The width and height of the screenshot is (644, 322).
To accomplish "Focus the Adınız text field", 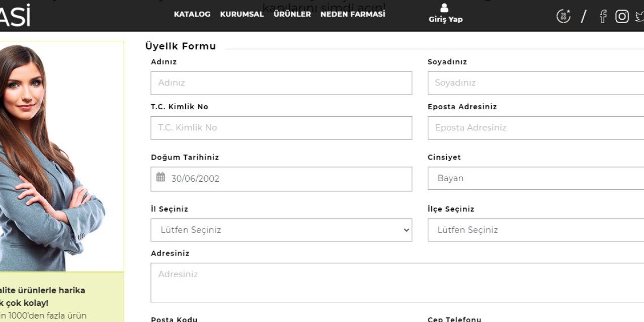I will [x=281, y=83].
